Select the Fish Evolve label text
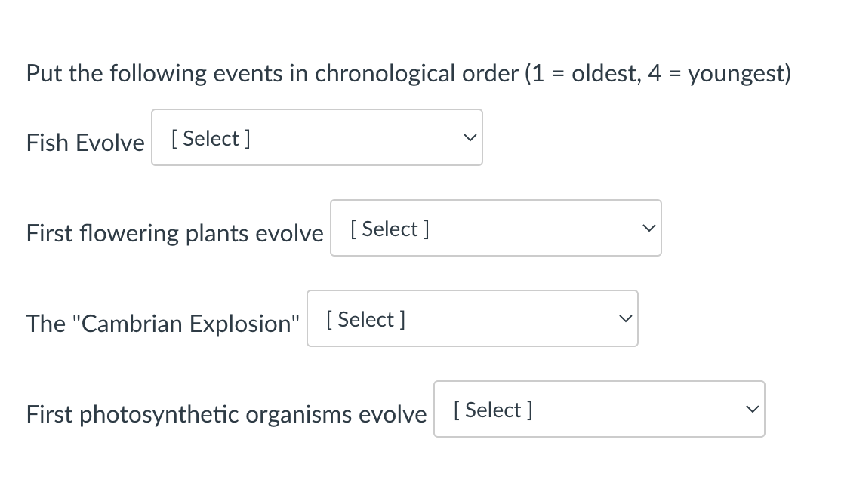841x504 pixels. pyautogui.click(x=85, y=143)
